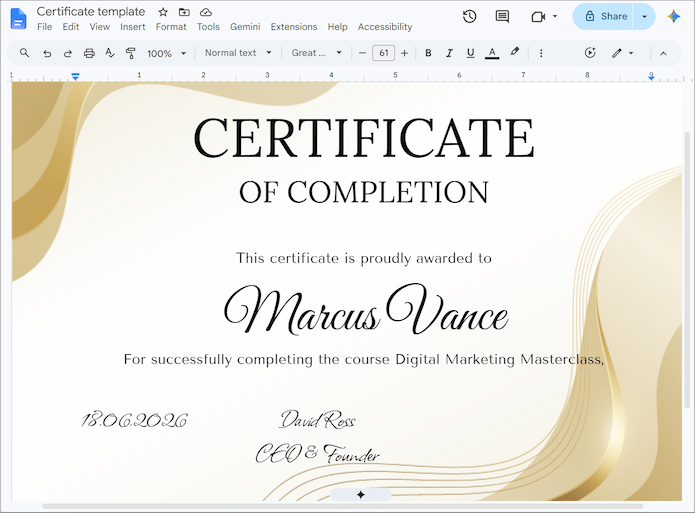
Task: Open the highlight color picker
Action: pos(514,52)
